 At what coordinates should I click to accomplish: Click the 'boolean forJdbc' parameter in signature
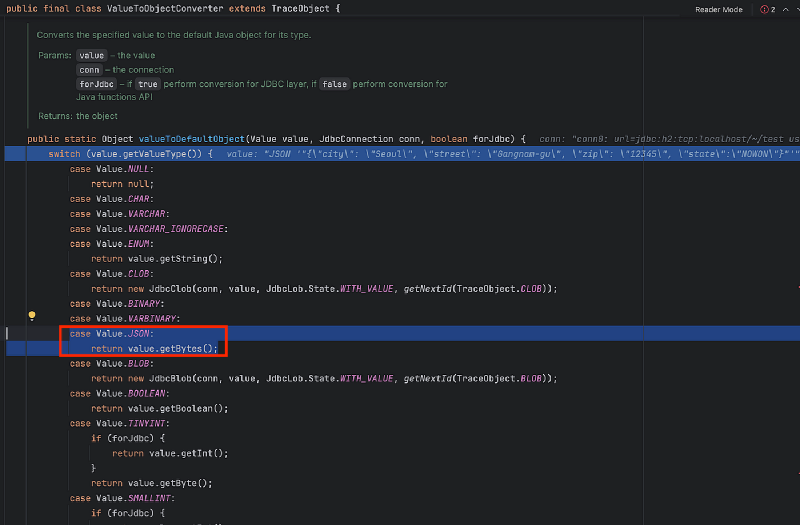[472, 139]
